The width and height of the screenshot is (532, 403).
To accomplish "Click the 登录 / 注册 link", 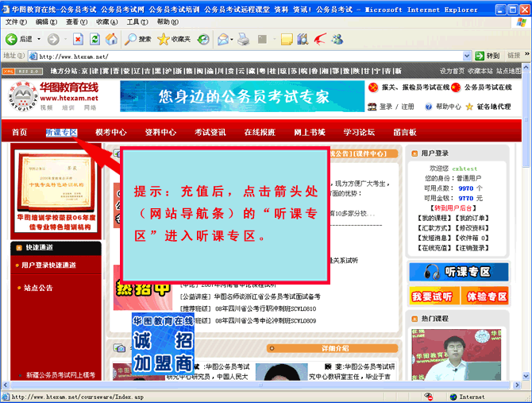I will pyautogui.click(x=397, y=107).
